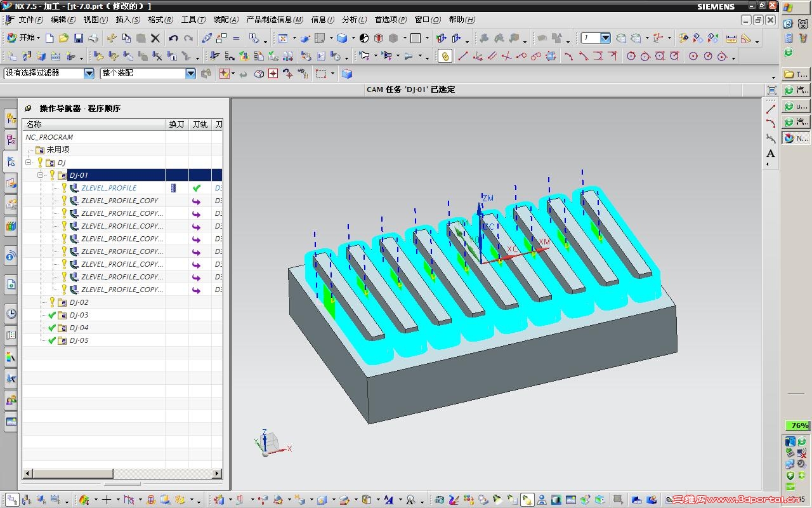Screen dimensions: 812x508
Task: Click the Delete X icon in the toolbar
Action: pyautogui.click(x=155, y=38)
